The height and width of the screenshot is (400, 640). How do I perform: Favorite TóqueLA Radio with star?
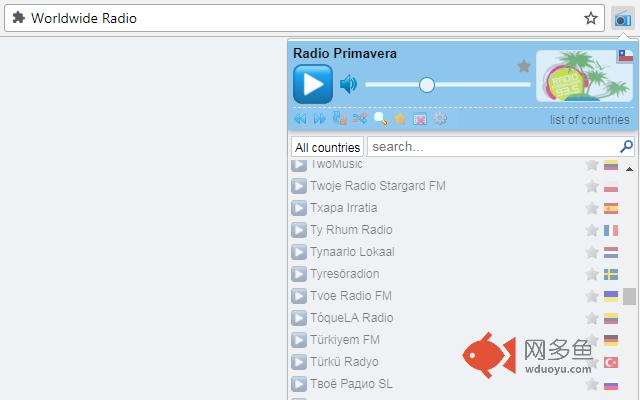click(592, 319)
